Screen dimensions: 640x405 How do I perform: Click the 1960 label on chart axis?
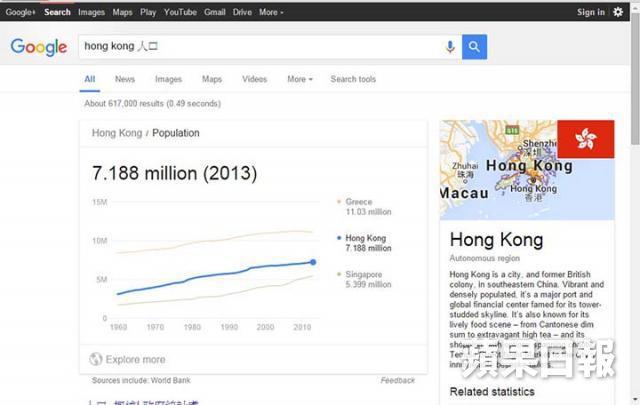(118, 327)
